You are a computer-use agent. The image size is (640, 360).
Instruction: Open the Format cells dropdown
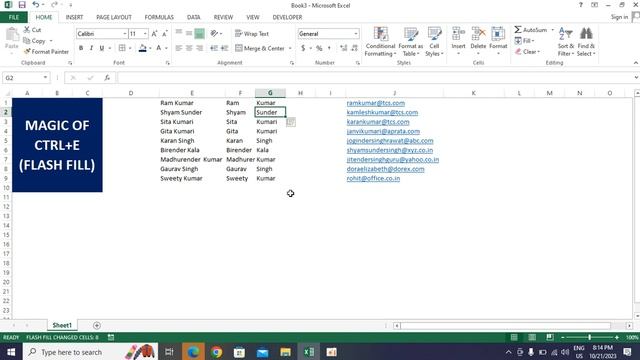point(498,42)
